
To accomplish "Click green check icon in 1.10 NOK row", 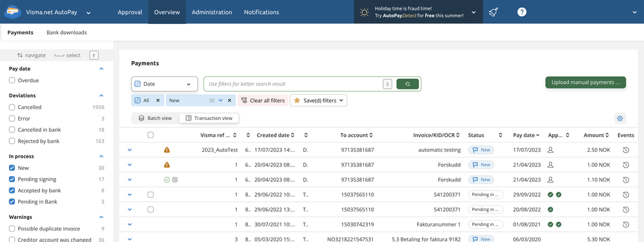I will pos(166,179).
